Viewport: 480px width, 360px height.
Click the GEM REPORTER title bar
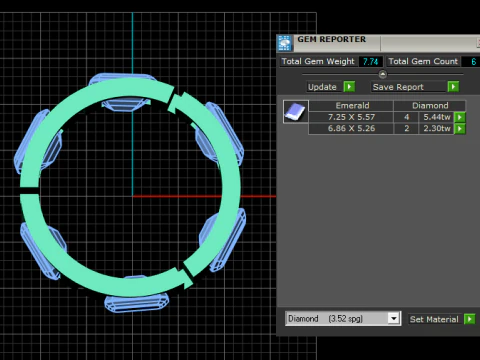(x=378, y=43)
